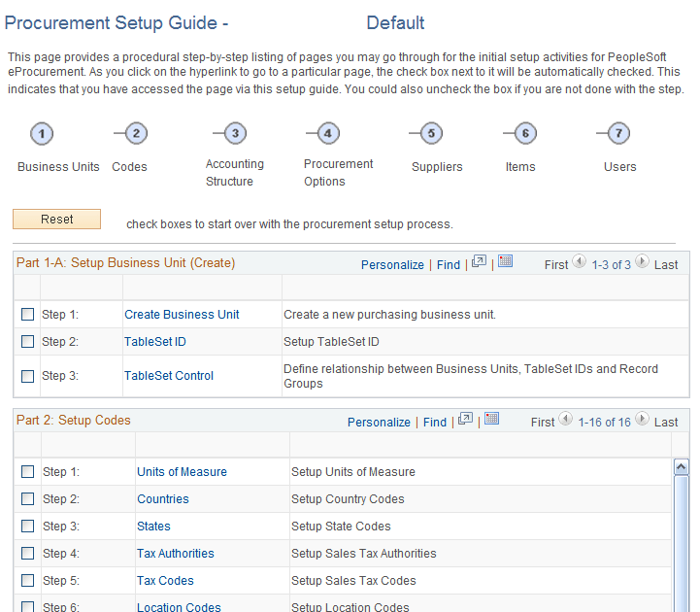This screenshot has width=700, height=612.
Task: Click Last in Part 2 navigation
Action: point(666,423)
